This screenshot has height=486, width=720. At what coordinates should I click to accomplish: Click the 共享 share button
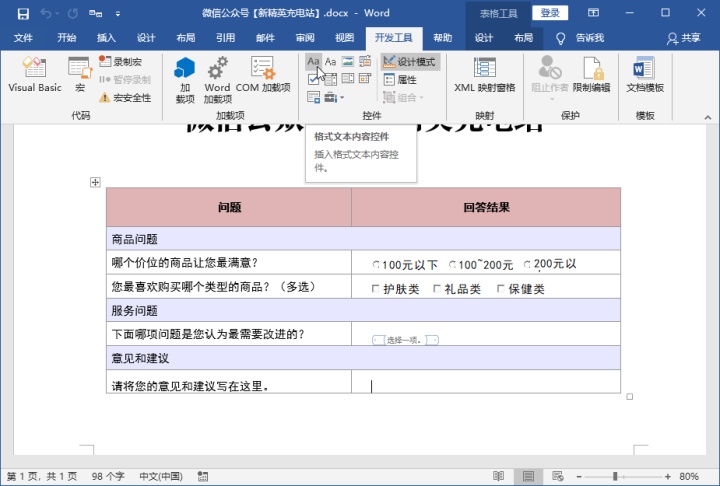pyautogui.click(x=684, y=38)
